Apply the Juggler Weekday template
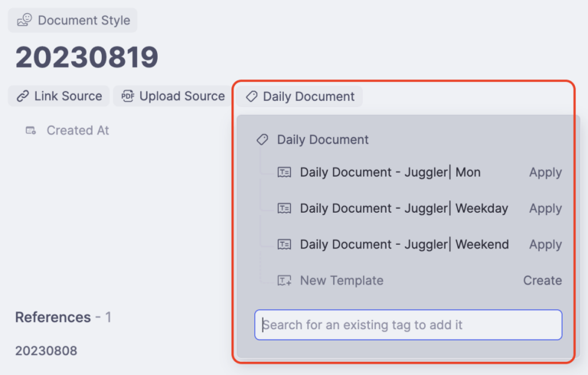This screenshot has height=375, width=588. (545, 208)
